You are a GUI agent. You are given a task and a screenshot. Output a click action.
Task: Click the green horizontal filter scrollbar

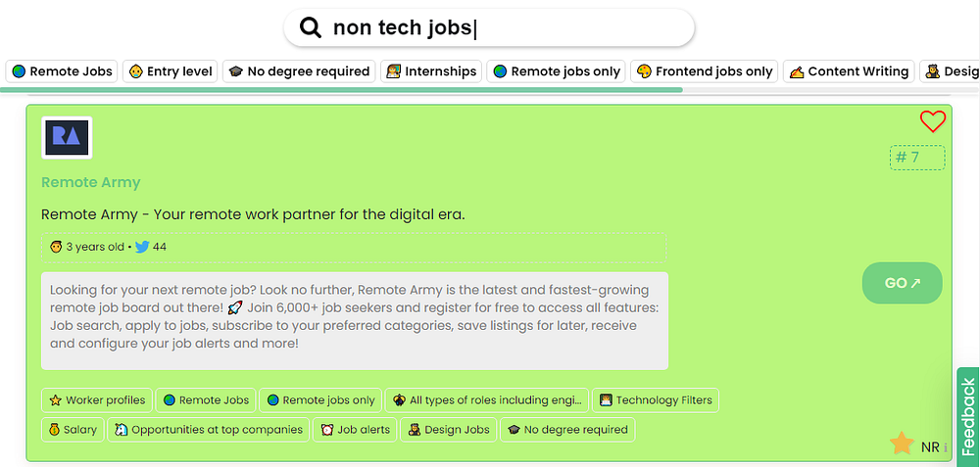(341, 90)
